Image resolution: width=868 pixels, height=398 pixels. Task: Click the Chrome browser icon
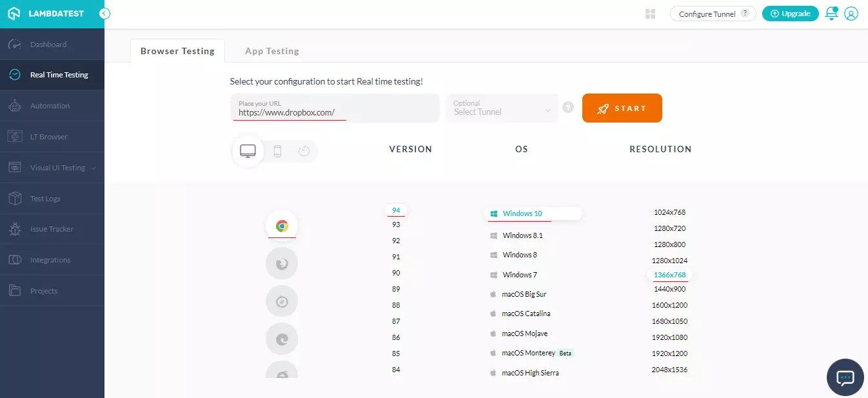tap(282, 226)
